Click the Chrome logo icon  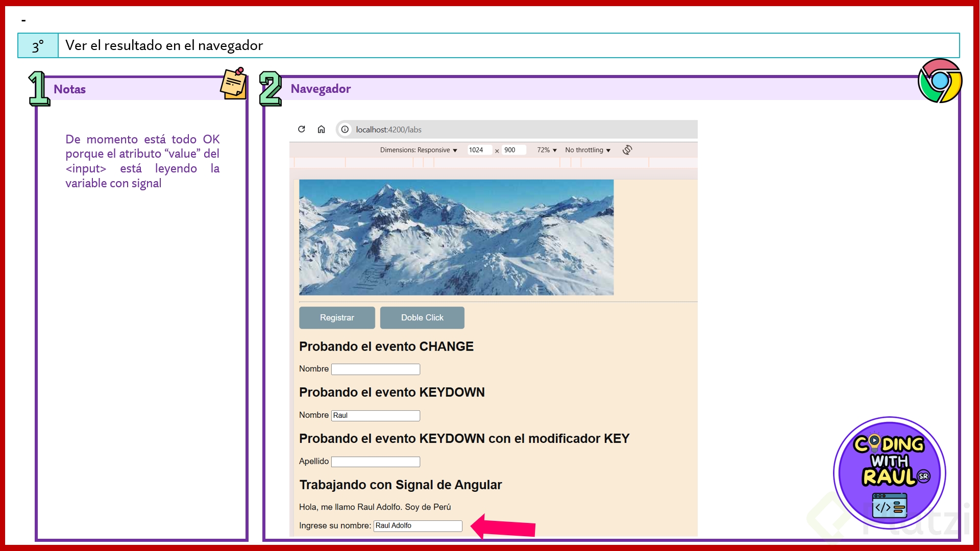[x=940, y=81]
